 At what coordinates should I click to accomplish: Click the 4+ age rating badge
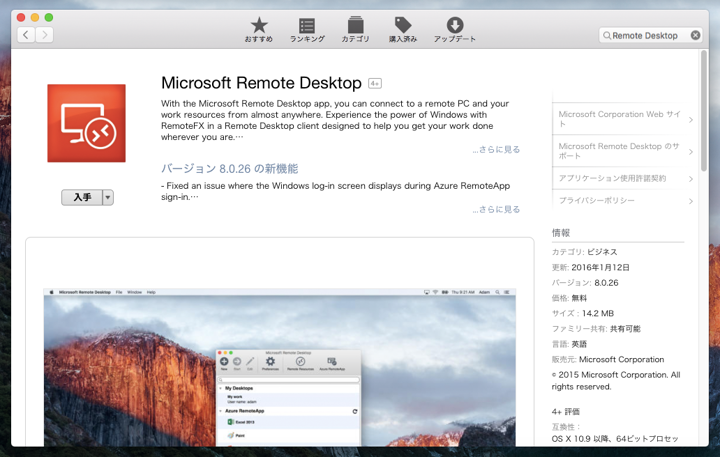pos(375,84)
